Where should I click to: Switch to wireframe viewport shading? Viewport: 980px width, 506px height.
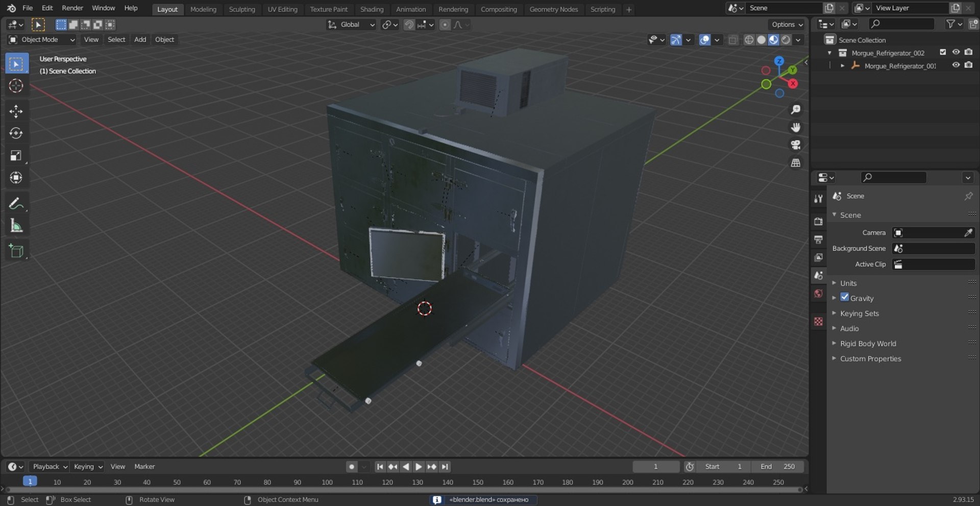[x=749, y=40]
